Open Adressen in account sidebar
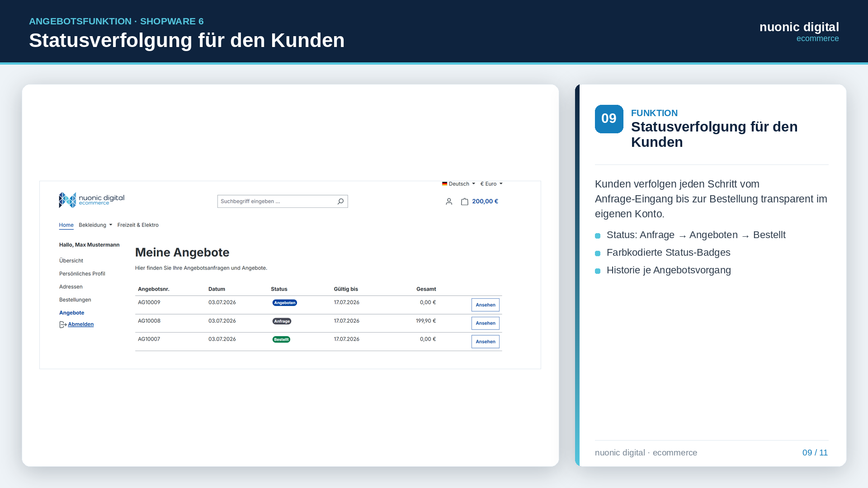The image size is (868, 488). 71,287
